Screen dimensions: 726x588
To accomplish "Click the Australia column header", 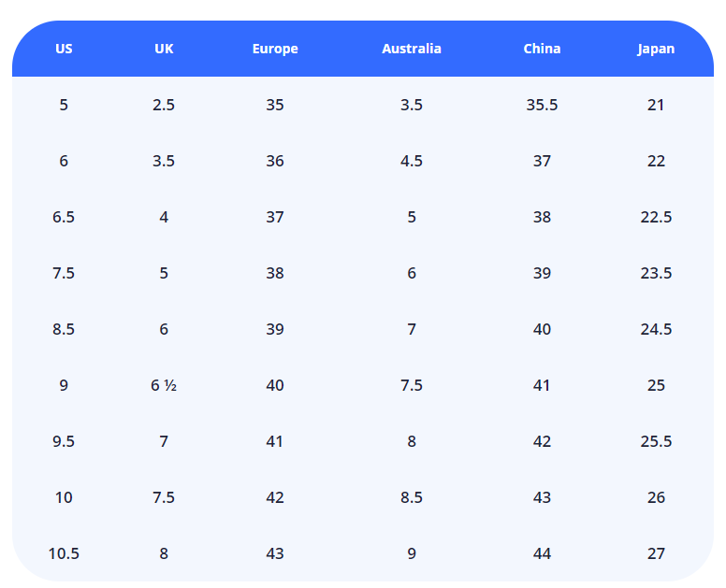I will 412,49.
